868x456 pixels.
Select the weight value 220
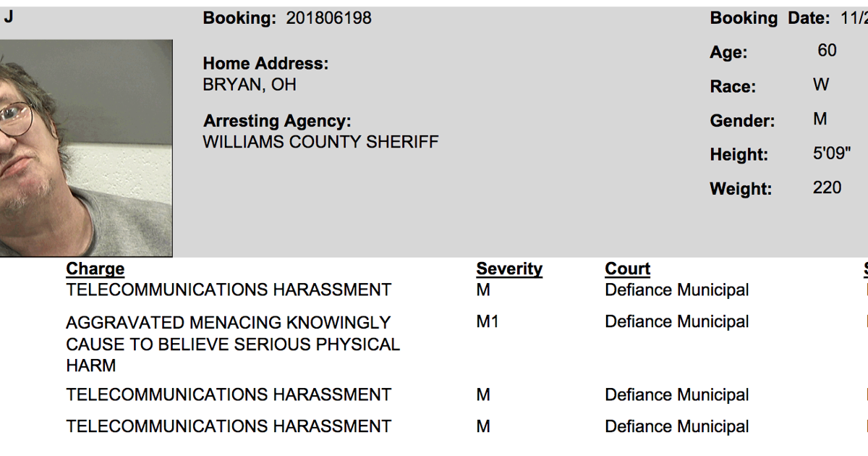pos(827,188)
